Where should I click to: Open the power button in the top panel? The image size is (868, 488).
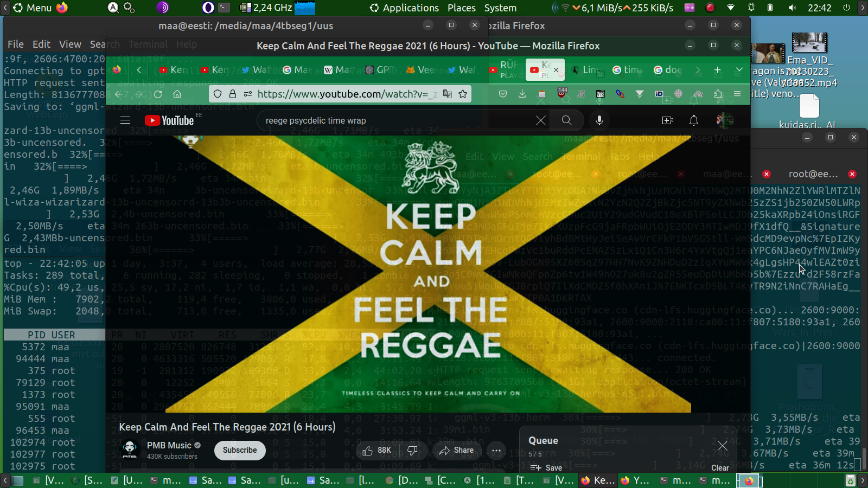coord(846,8)
